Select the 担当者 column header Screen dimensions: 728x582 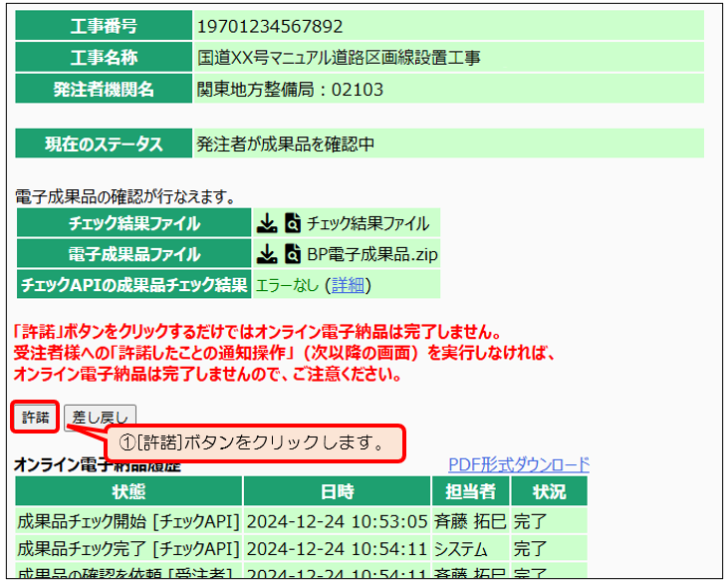[470, 491]
